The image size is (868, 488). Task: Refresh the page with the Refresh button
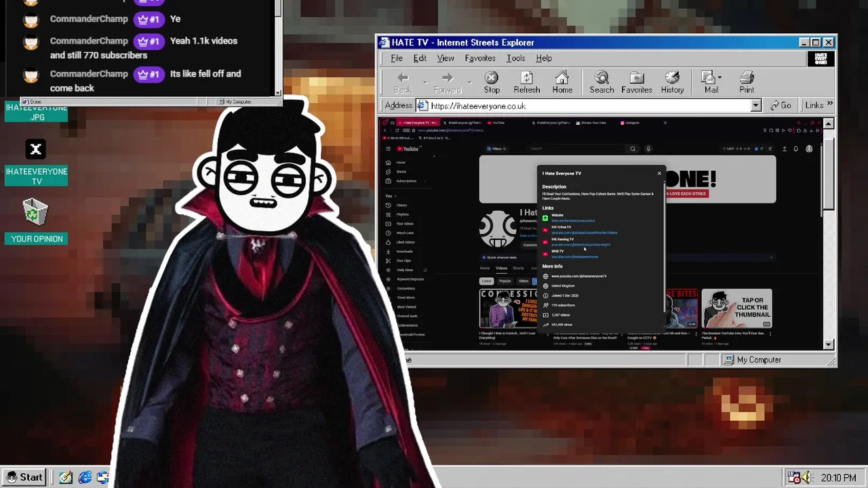526,83
